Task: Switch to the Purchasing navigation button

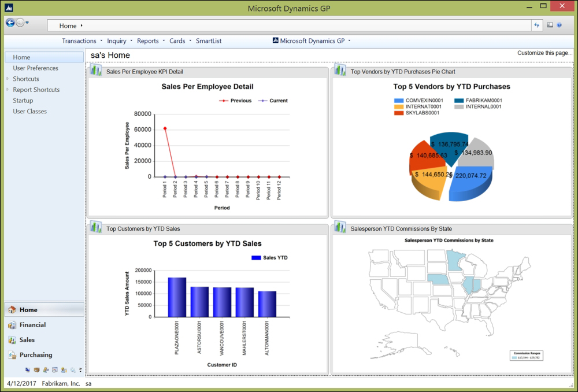Action: (45, 355)
